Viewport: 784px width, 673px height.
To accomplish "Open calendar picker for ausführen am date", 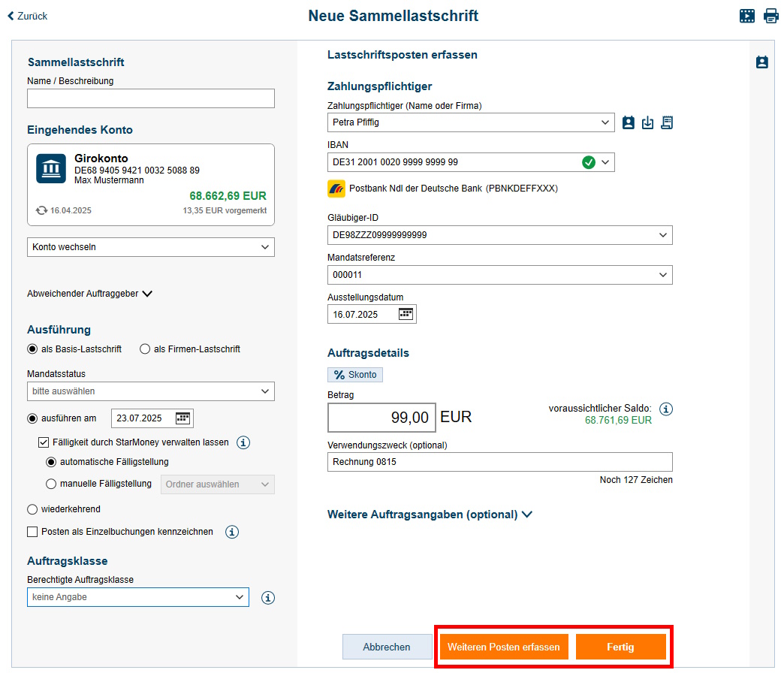I will (183, 418).
